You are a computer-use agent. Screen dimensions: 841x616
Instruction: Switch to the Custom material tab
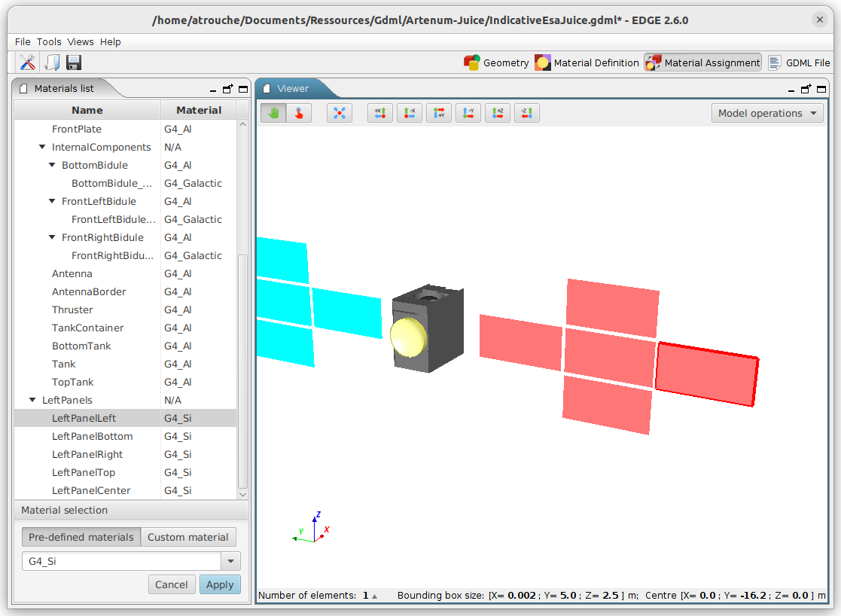187,537
